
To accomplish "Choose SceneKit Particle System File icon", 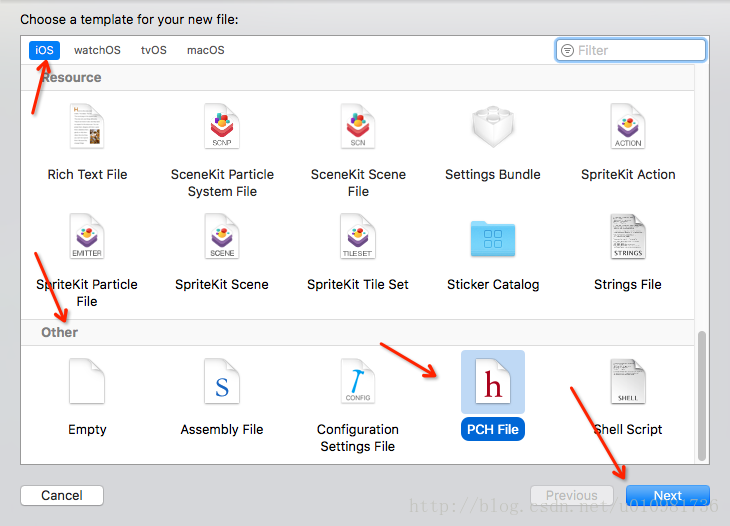I will [x=222, y=126].
